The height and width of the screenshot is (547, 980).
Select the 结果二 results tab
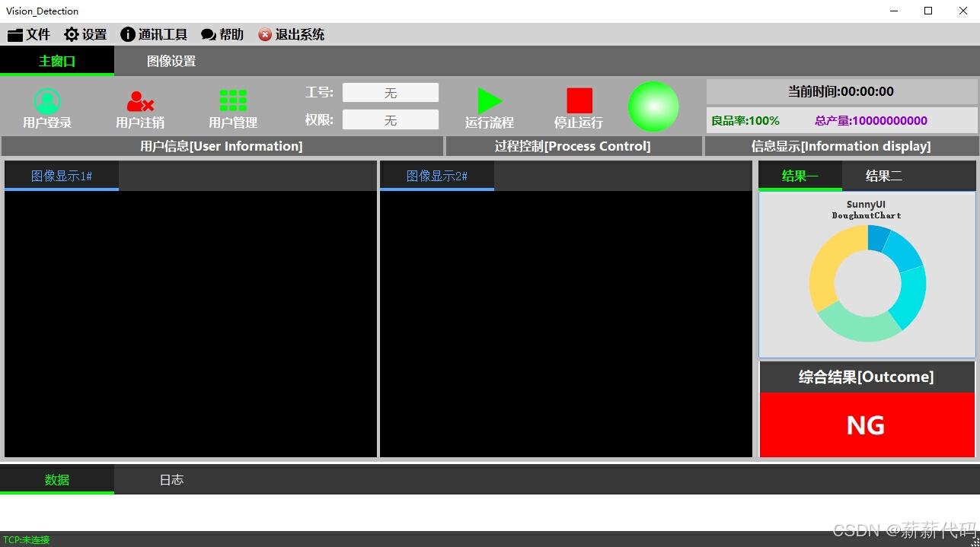click(883, 175)
